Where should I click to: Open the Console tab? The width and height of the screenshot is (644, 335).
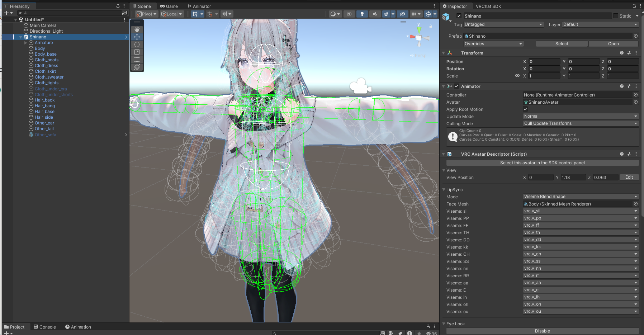coord(45,327)
